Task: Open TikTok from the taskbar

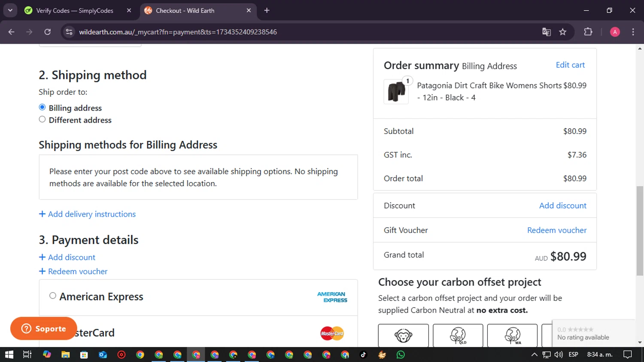Action: click(363, 355)
